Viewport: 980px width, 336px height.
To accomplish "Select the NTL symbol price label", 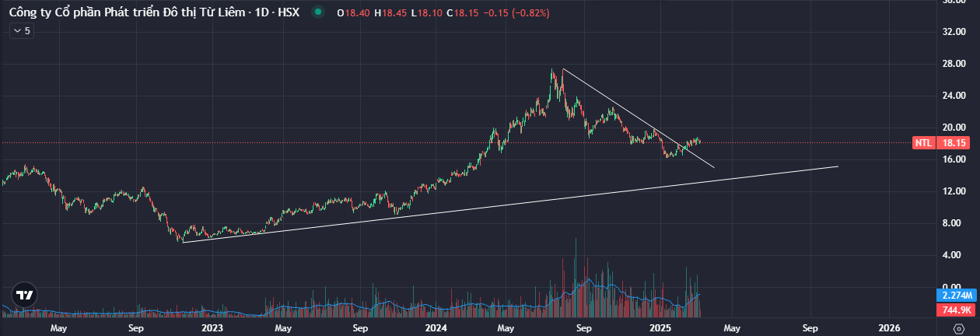I will tap(922, 143).
